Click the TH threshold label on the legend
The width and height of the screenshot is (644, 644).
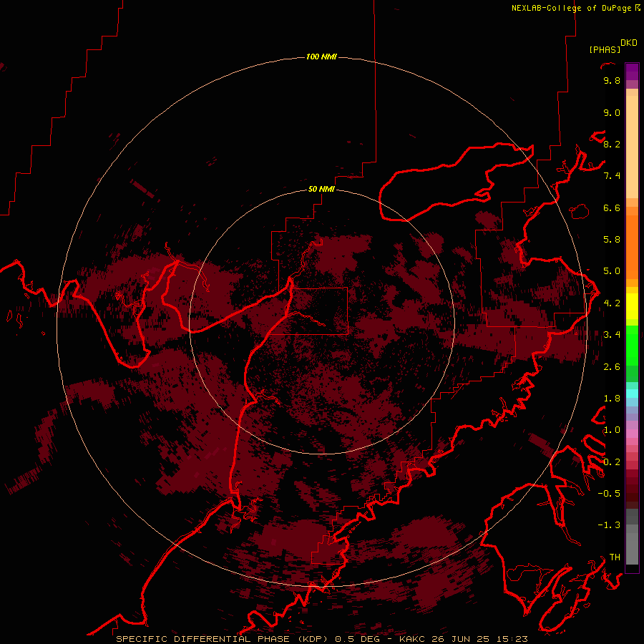click(x=615, y=557)
